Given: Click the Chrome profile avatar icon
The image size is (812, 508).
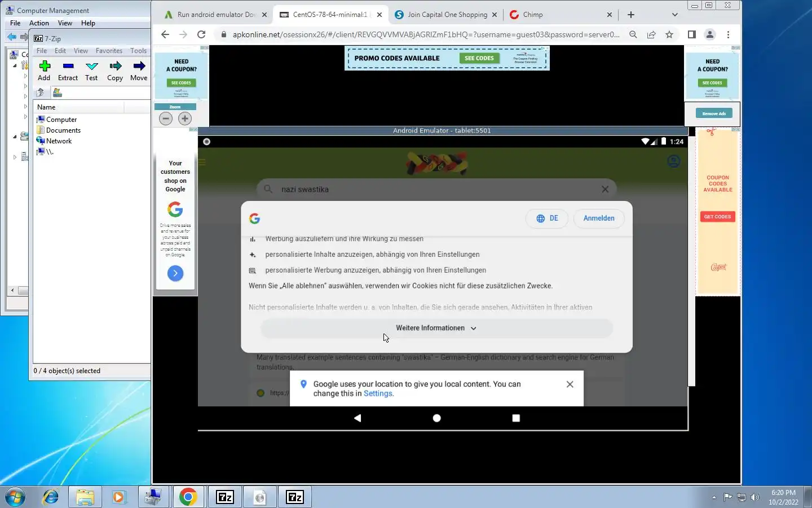Looking at the screenshot, I should (710, 34).
